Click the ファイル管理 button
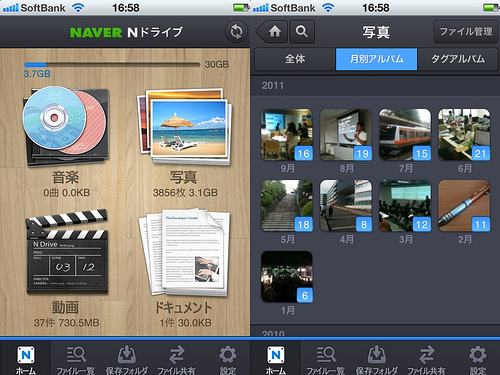 [x=465, y=32]
